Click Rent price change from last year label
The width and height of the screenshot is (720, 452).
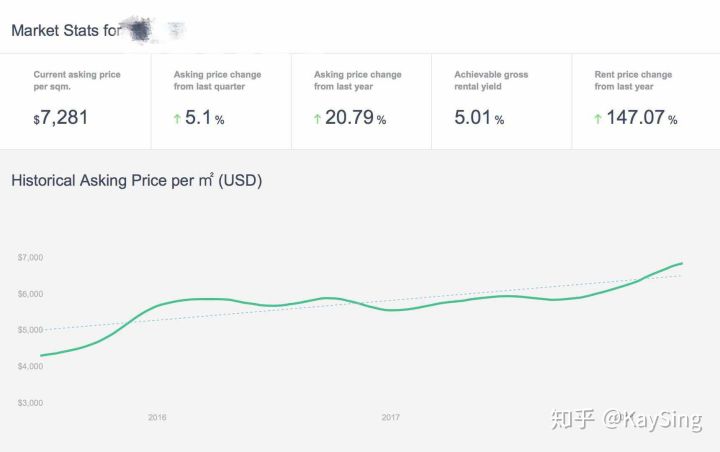coord(633,80)
